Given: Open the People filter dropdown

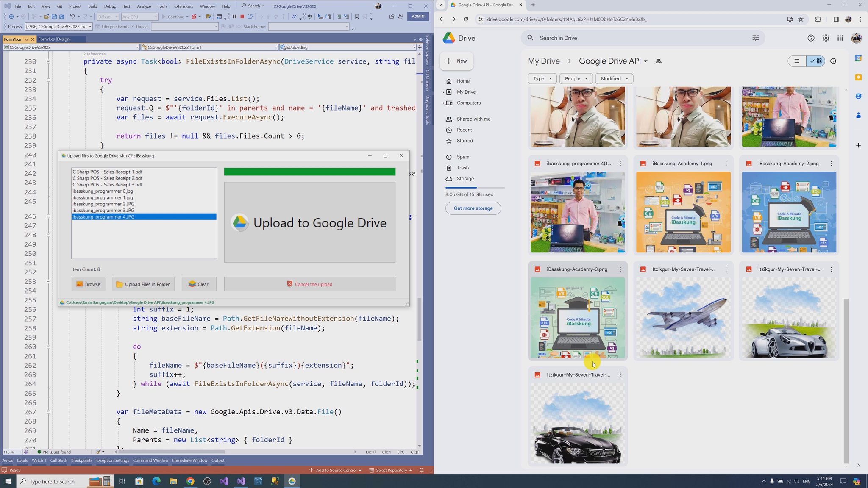Looking at the screenshot, I should (x=576, y=78).
